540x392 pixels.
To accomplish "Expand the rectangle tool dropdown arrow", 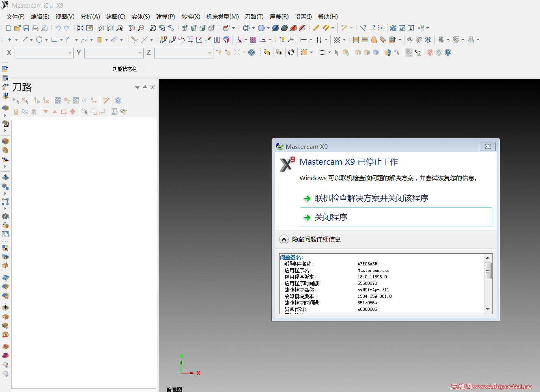I will coord(61,40).
